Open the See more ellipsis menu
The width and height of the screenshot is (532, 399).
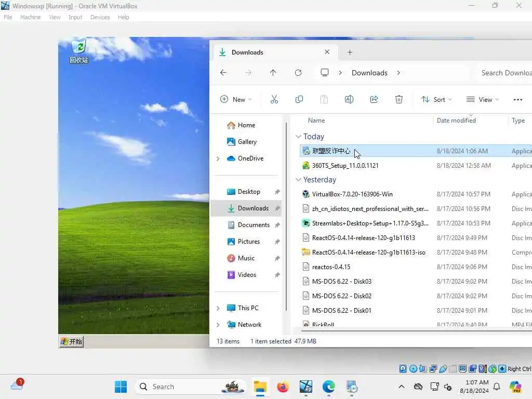(518, 99)
